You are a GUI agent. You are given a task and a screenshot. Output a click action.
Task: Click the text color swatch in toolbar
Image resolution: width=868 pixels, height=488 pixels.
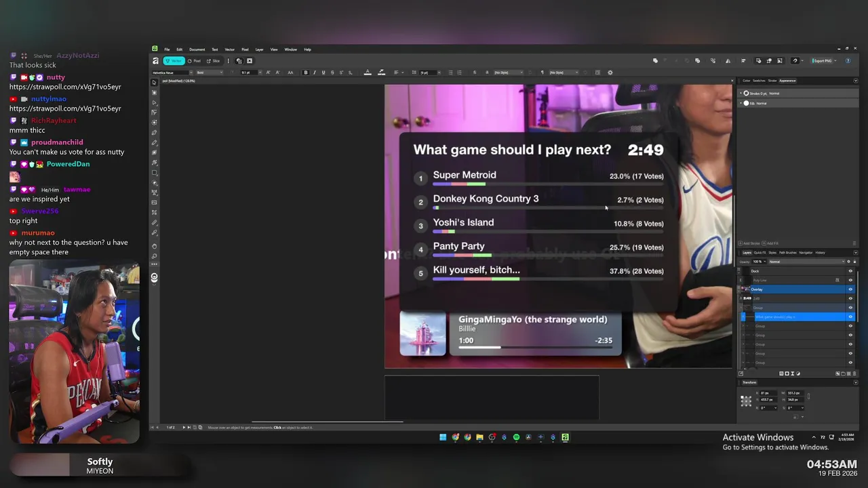coord(368,73)
